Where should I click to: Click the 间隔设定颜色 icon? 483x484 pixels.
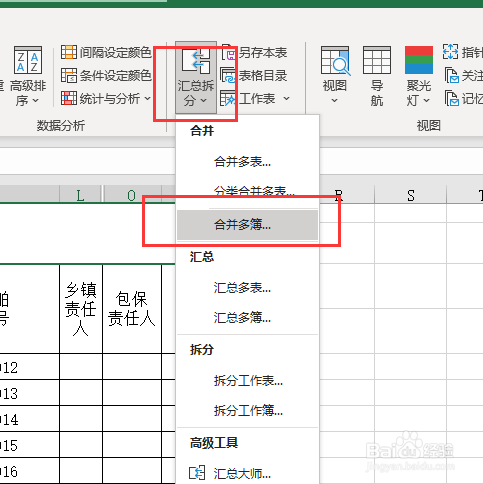[69, 52]
